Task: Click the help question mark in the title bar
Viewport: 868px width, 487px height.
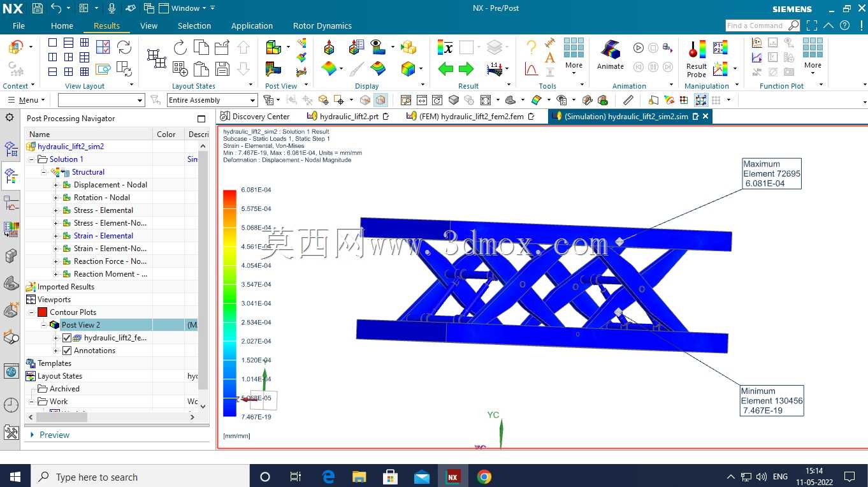Action: (844, 25)
